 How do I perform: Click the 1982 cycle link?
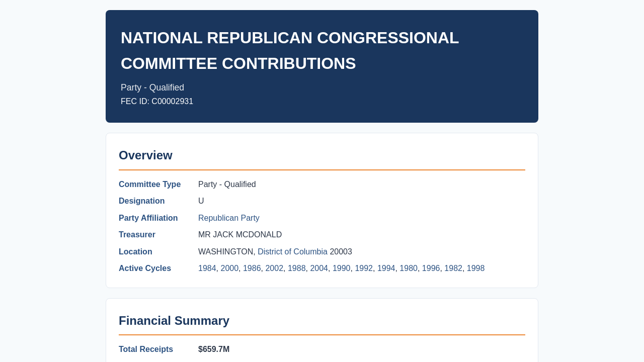(453, 268)
